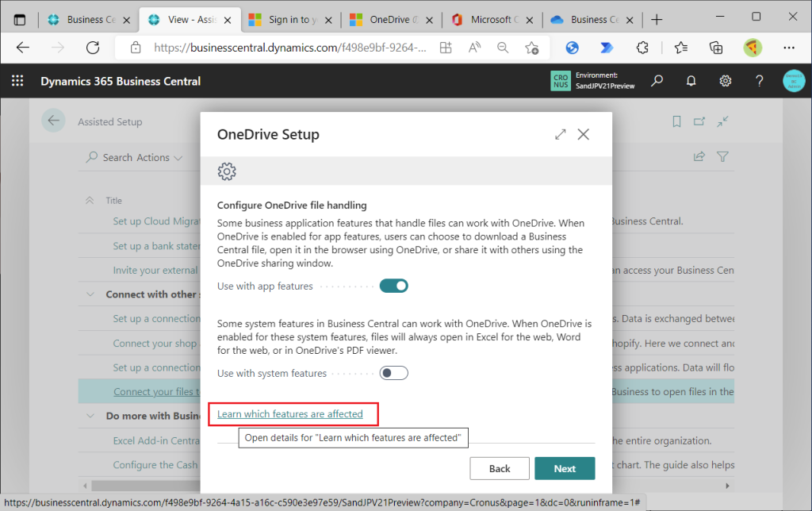Click the Next button
This screenshot has width=812, height=511.
[x=565, y=468]
